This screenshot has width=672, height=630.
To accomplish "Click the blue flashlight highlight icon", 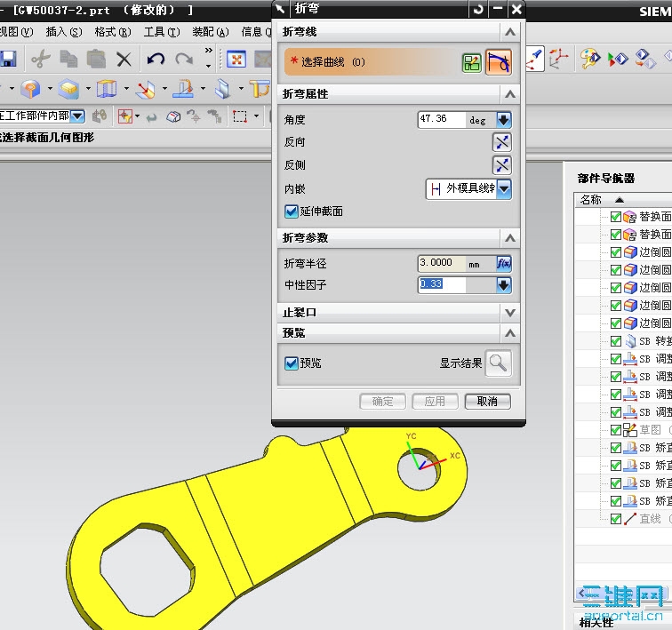I will [535, 59].
